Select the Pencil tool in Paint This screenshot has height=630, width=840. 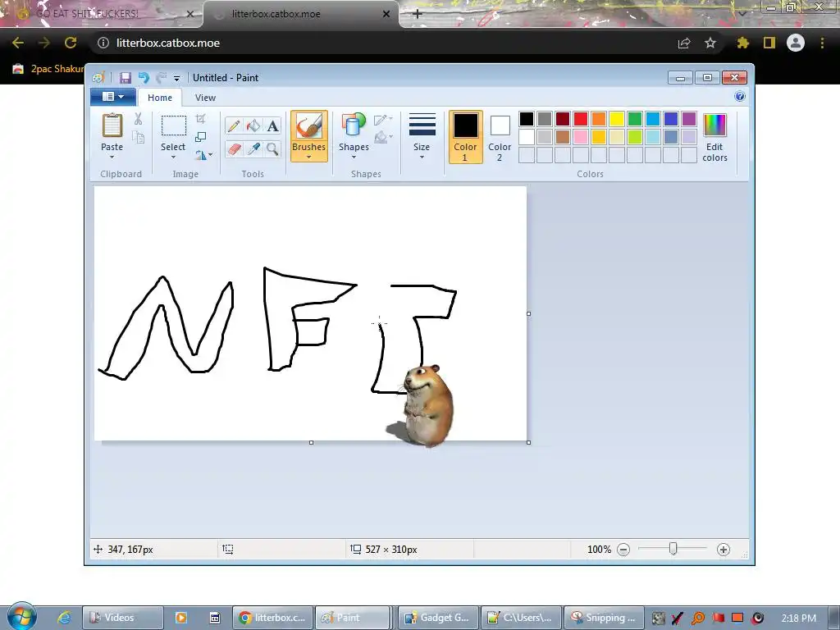click(x=234, y=126)
